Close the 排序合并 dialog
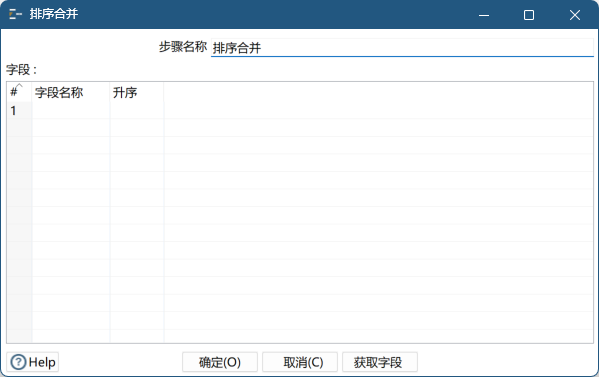Image resolution: width=599 pixels, height=377 pixels. click(x=575, y=15)
